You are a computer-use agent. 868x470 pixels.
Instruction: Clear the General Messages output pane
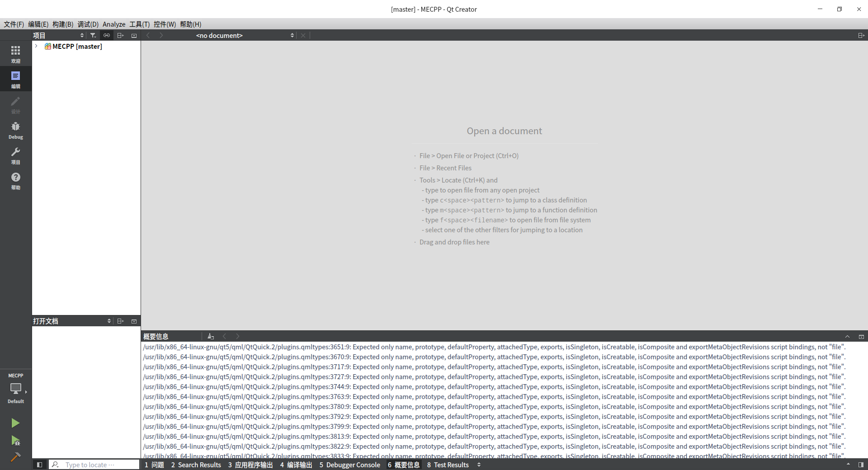(211, 336)
